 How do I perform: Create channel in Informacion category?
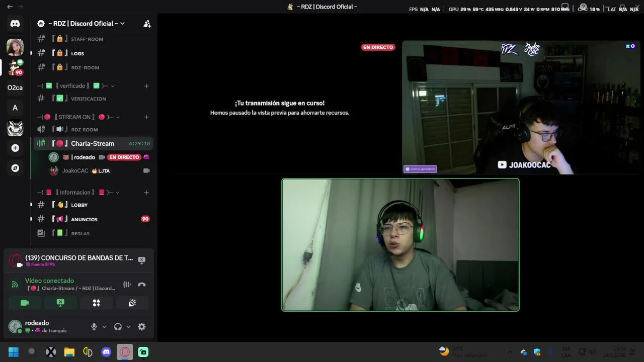click(146, 193)
